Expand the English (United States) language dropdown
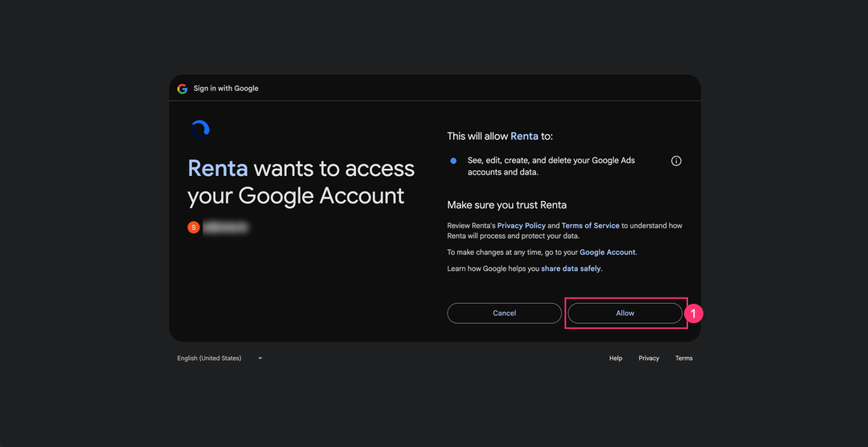868x447 pixels. pyautogui.click(x=219, y=359)
